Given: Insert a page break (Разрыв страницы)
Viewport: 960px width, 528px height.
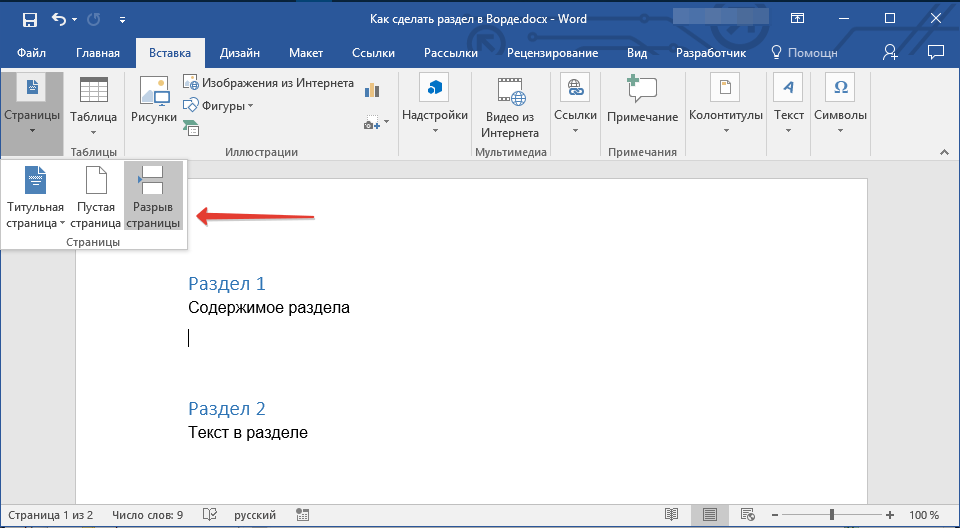Looking at the screenshot, I should click(153, 198).
